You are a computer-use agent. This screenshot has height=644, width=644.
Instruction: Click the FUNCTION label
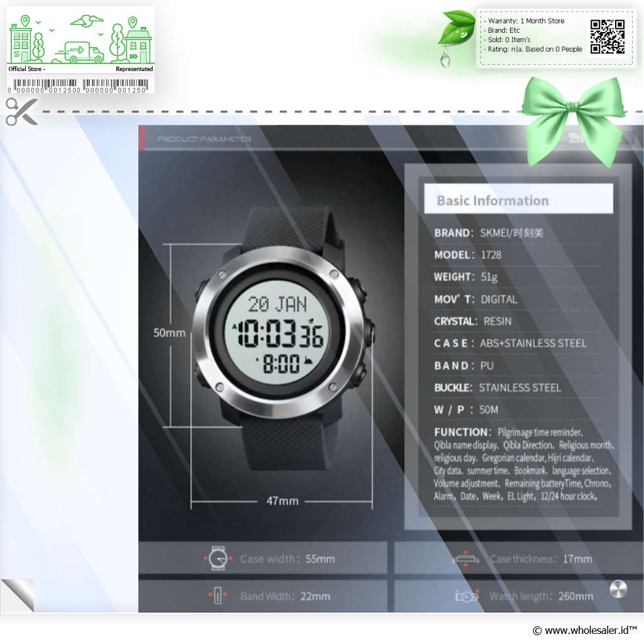pyautogui.click(x=462, y=432)
